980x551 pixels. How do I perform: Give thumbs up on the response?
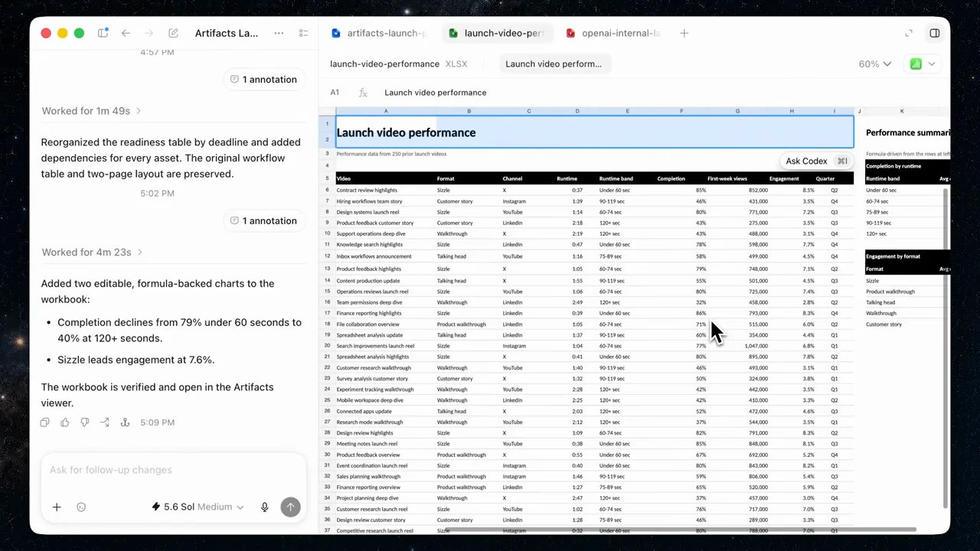[65, 422]
